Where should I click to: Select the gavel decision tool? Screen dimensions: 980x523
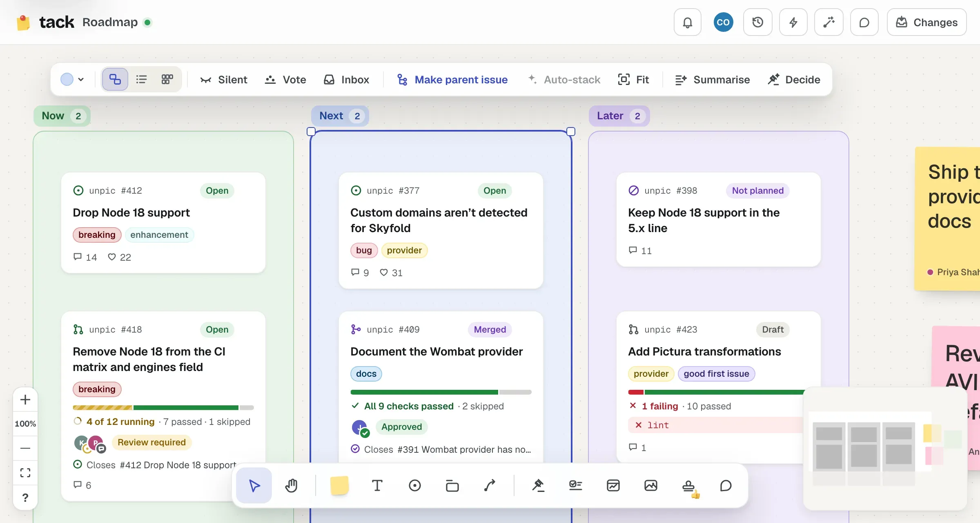538,485
